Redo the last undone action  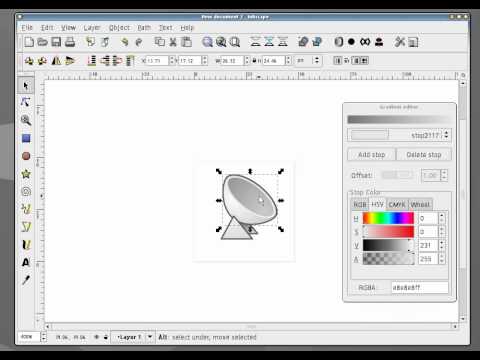point(139,42)
